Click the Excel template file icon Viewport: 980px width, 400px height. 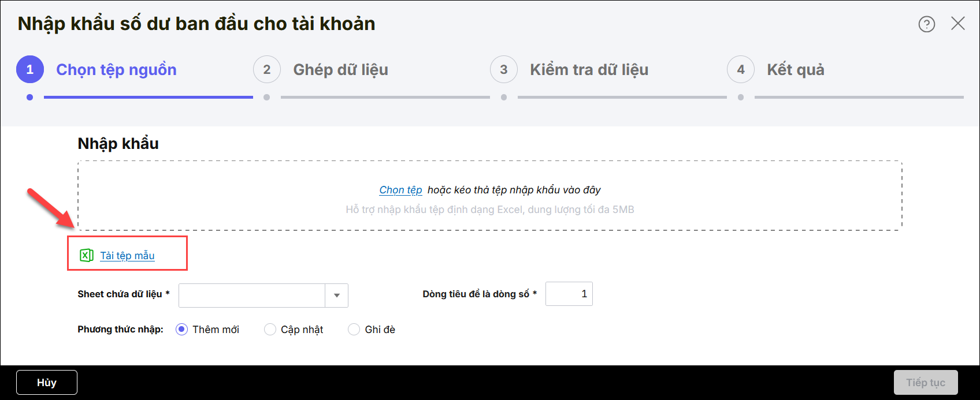coord(87,255)
